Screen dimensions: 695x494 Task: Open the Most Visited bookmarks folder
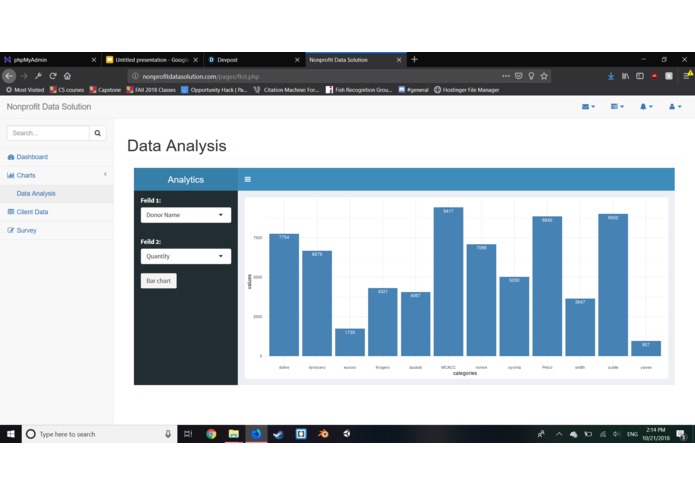click(x=25, y=90)
